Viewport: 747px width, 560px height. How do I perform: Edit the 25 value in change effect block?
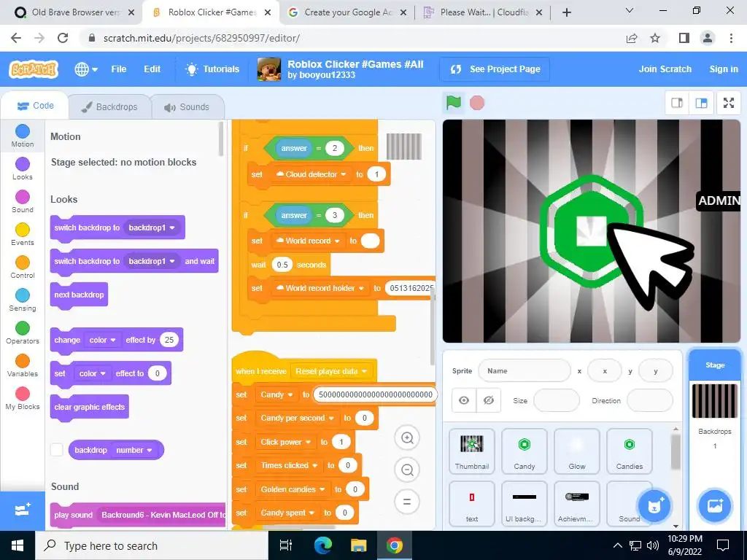tap(169, 340)
